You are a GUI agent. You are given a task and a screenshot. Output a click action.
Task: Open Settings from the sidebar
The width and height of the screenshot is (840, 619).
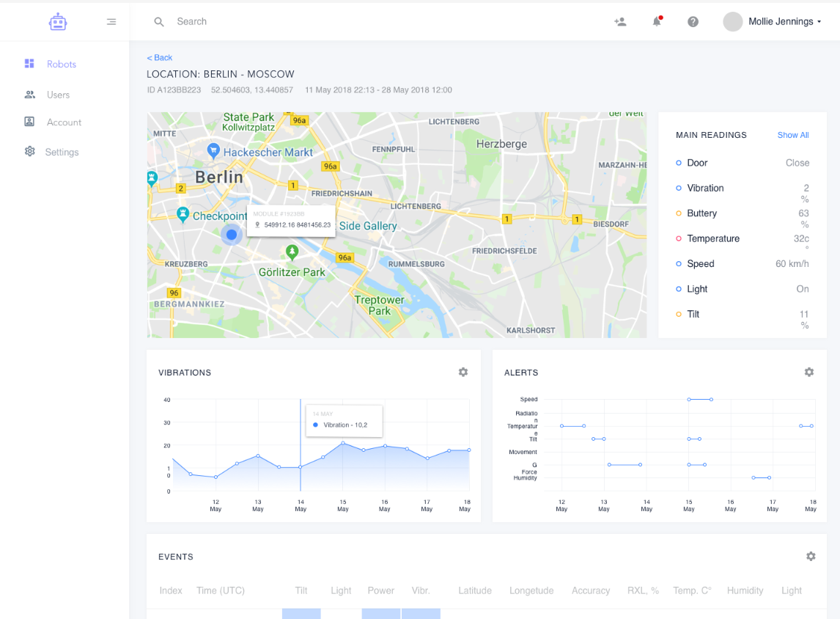62,152
